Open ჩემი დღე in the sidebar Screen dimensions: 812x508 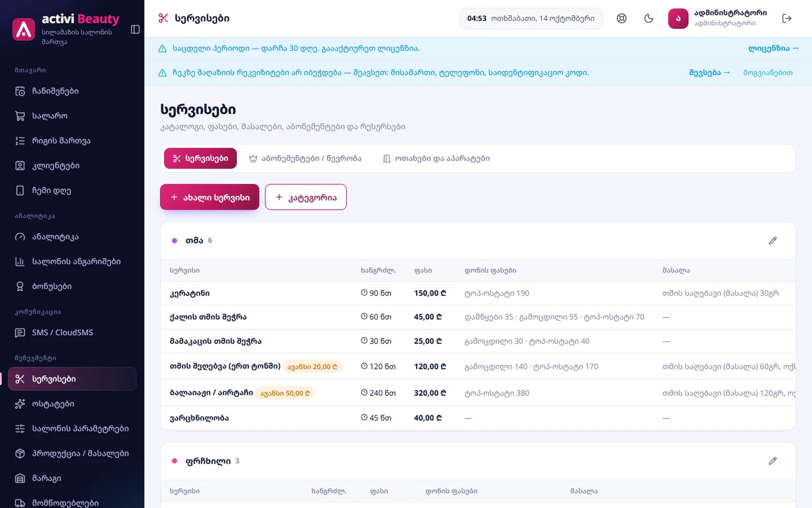click(x=72, y=190)
